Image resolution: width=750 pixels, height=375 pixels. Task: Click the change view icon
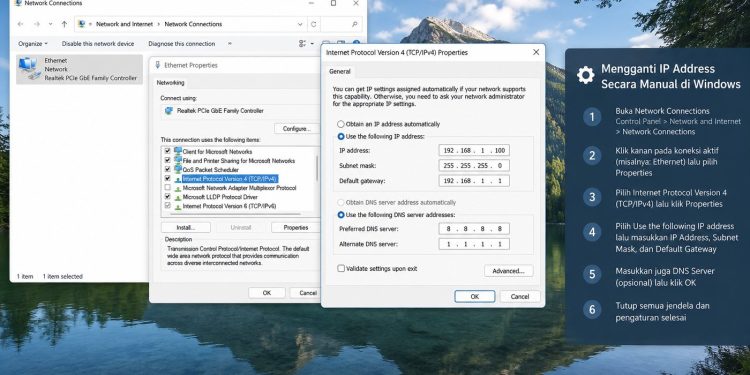[302, 44]
